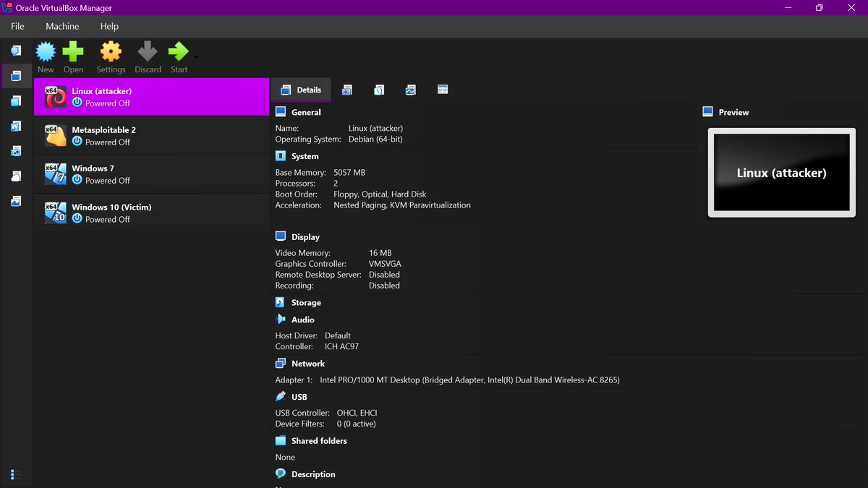This screenshot has height=488, width=868.
Task: Create a new VM with New
Action: click(46, 57)
